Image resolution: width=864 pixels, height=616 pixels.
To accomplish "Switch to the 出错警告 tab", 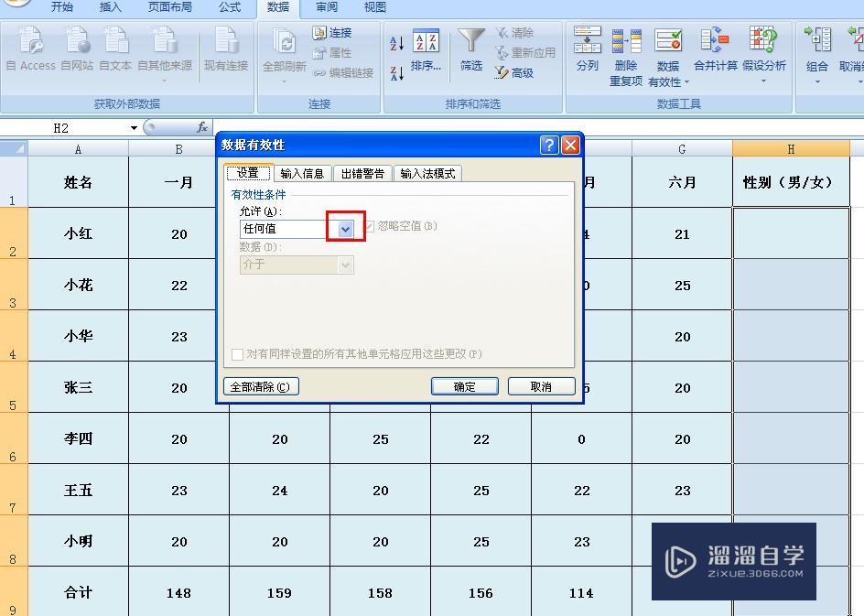I will 361,172.
